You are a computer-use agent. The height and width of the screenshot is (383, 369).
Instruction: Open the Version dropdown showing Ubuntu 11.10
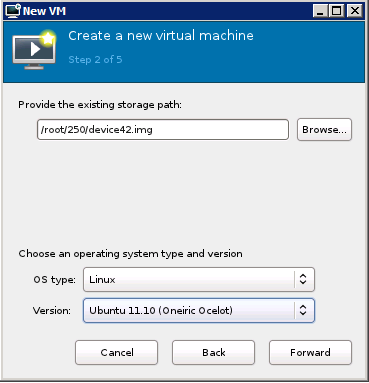tap(199, 310)
